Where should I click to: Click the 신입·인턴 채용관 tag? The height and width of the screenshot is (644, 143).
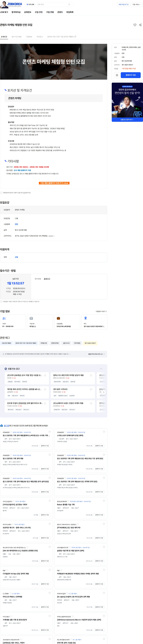click(x=6, y=343)
